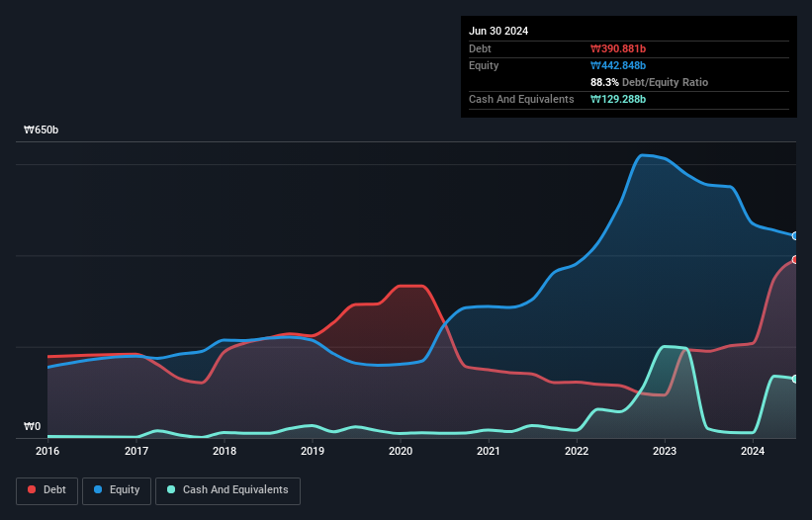Click the ₩0 y-axis label

point(32,426)
